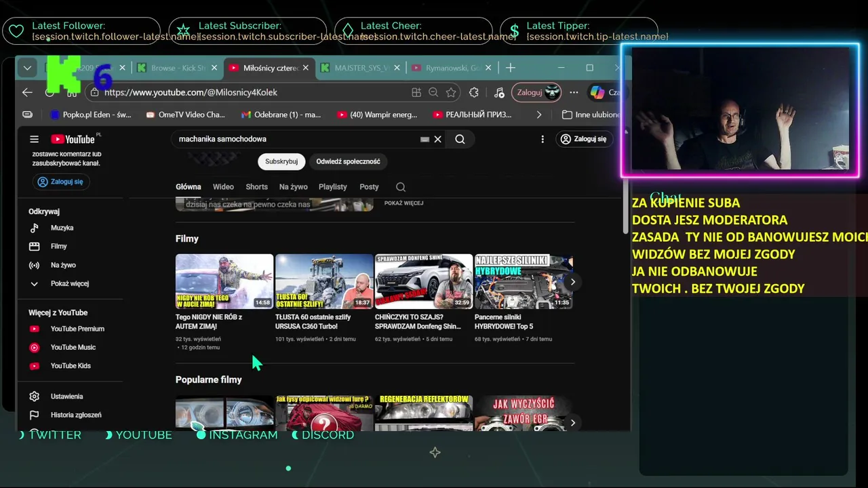Open the Copilot icon in the toolbar
The width and height of the screenshot is (868, 488).
(x=597, y=92)
